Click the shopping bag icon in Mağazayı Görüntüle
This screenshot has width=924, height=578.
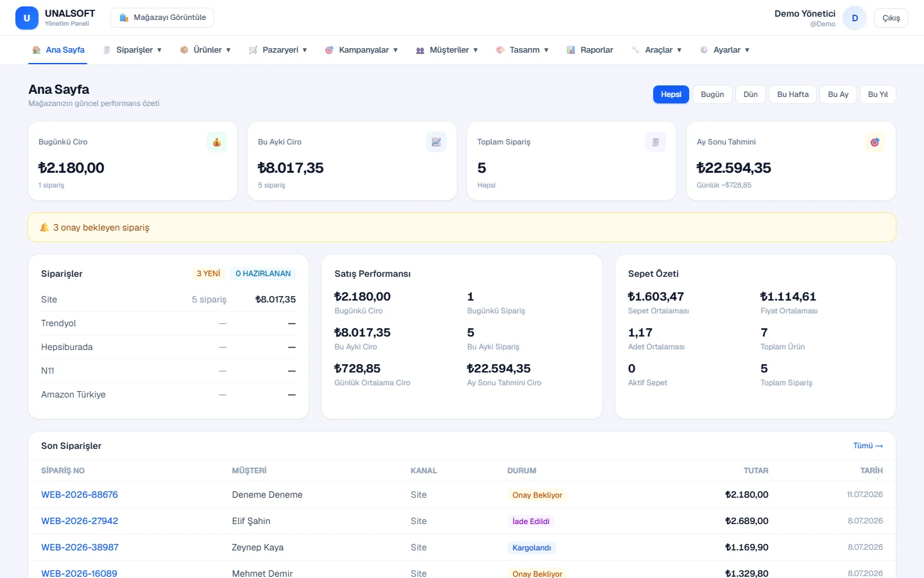(124, 17)
